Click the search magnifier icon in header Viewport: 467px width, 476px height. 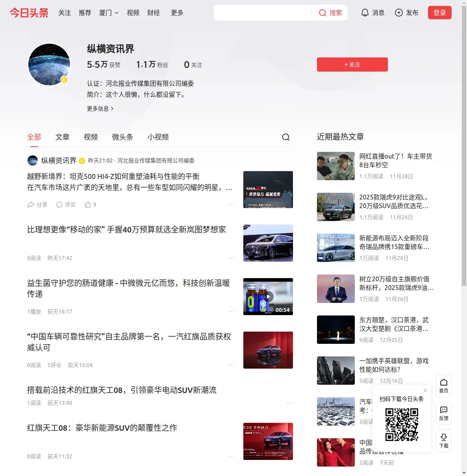pyautogui.click(x=322, y=13)
